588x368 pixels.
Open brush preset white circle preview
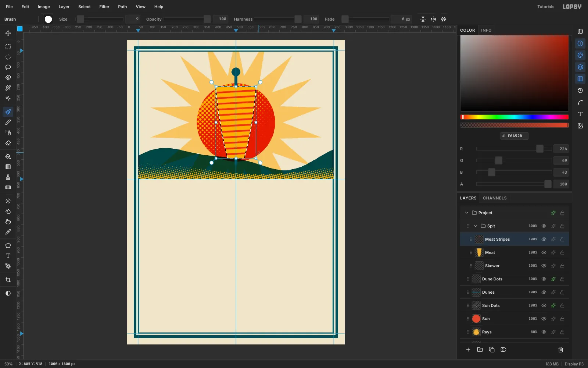48,19
